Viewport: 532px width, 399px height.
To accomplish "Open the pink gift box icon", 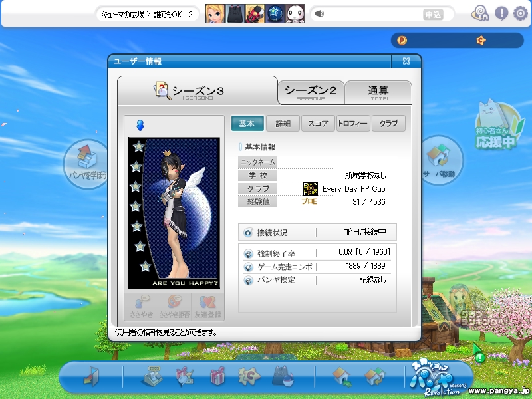I will (217, 376).
